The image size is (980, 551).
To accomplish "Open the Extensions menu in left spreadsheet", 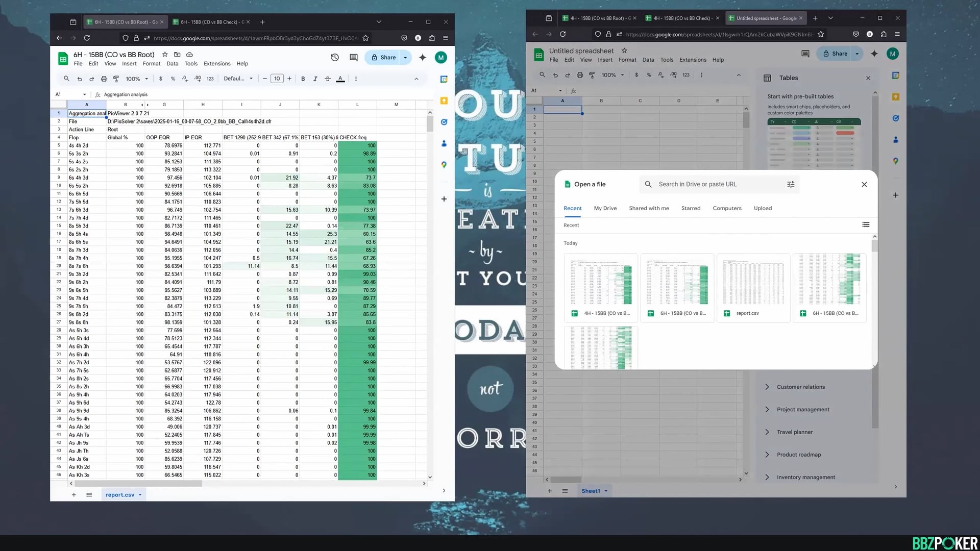I will [x=217, y=64].
